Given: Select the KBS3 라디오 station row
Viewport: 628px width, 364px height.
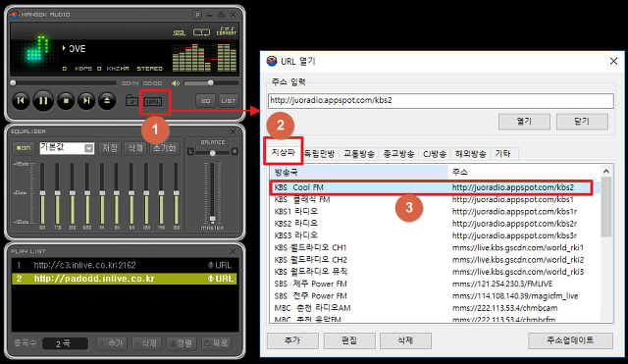Looking at the screenshot, I should click(x=436, y=235).
